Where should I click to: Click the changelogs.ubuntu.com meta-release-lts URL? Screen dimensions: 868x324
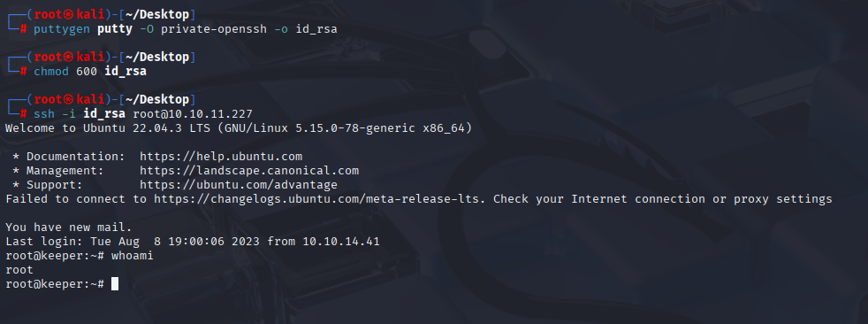pos(320,199)
